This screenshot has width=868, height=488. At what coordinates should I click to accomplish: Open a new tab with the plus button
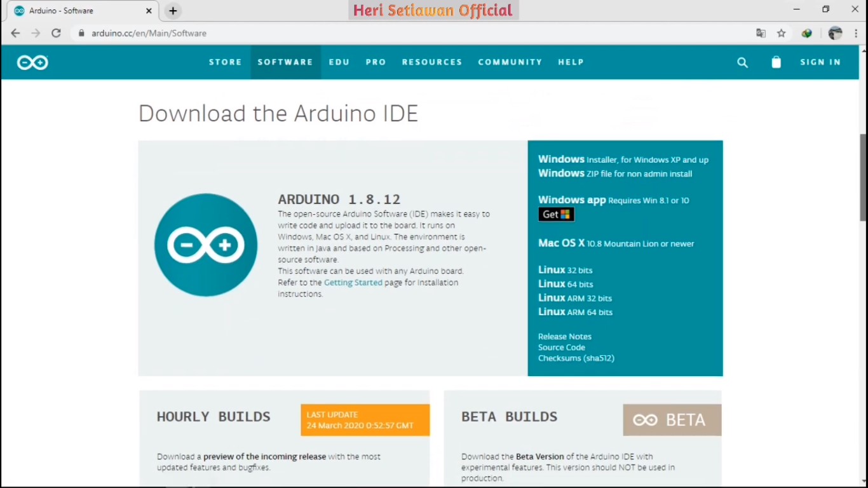[x=173, y=11]
